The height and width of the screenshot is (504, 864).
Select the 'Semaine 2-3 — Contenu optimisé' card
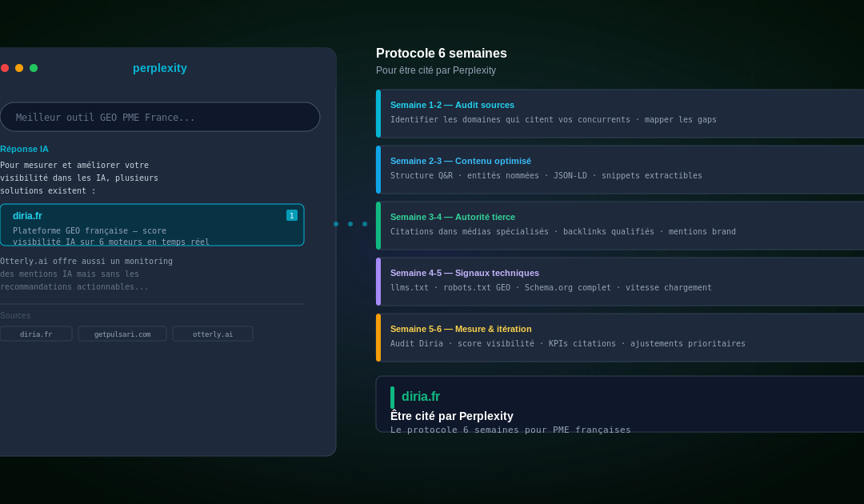(620, 170)
